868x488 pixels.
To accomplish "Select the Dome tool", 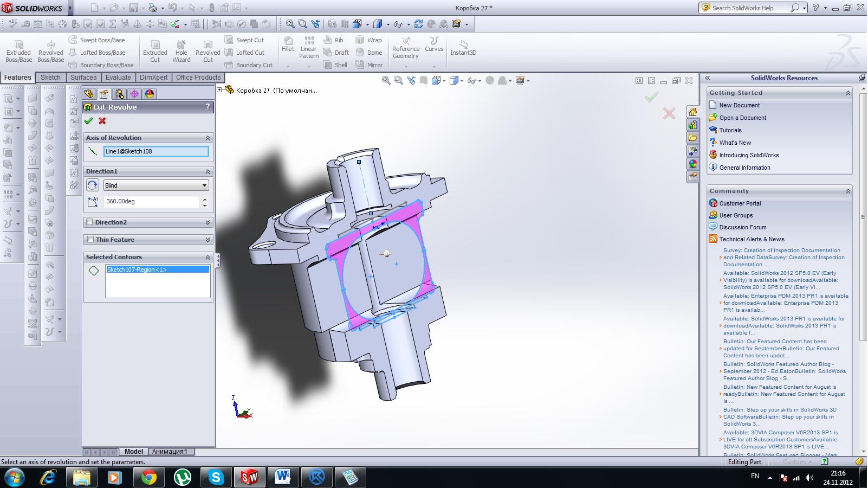I will 369,53.
